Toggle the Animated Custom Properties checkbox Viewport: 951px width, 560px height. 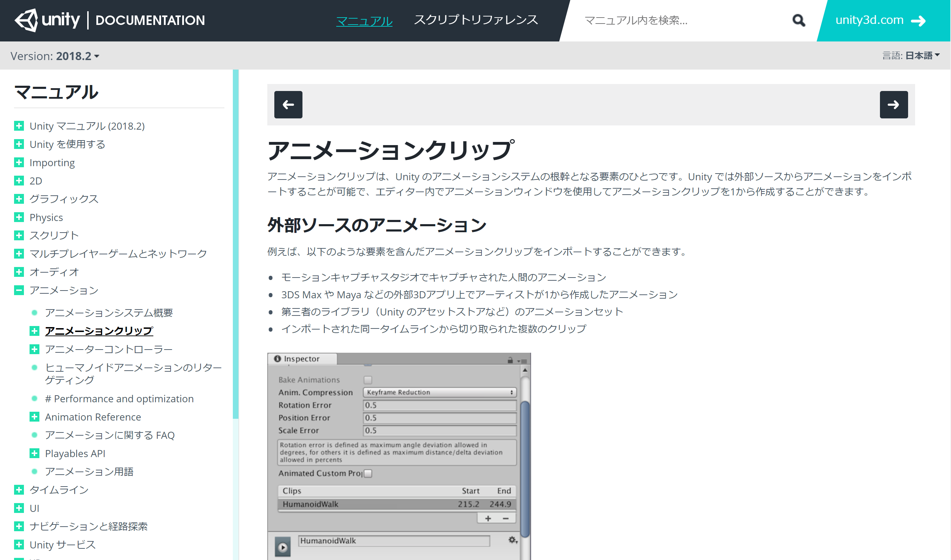tap(368, 473)
